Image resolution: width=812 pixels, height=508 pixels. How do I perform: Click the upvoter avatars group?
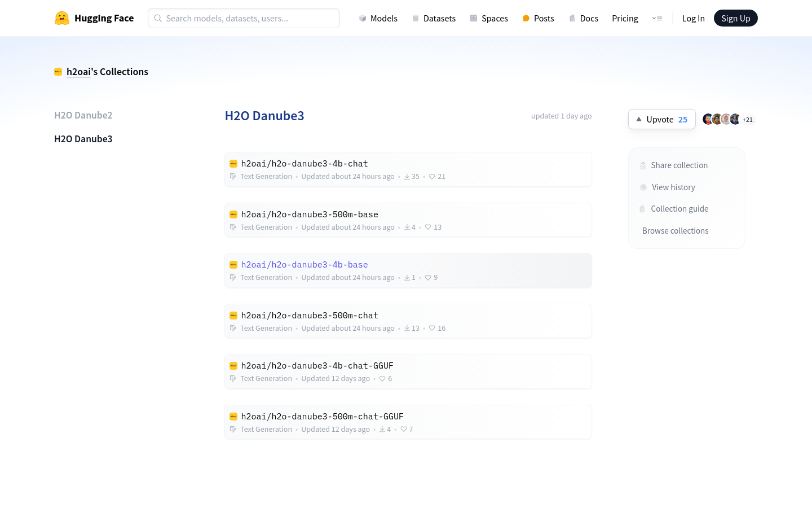pos(721,119)
